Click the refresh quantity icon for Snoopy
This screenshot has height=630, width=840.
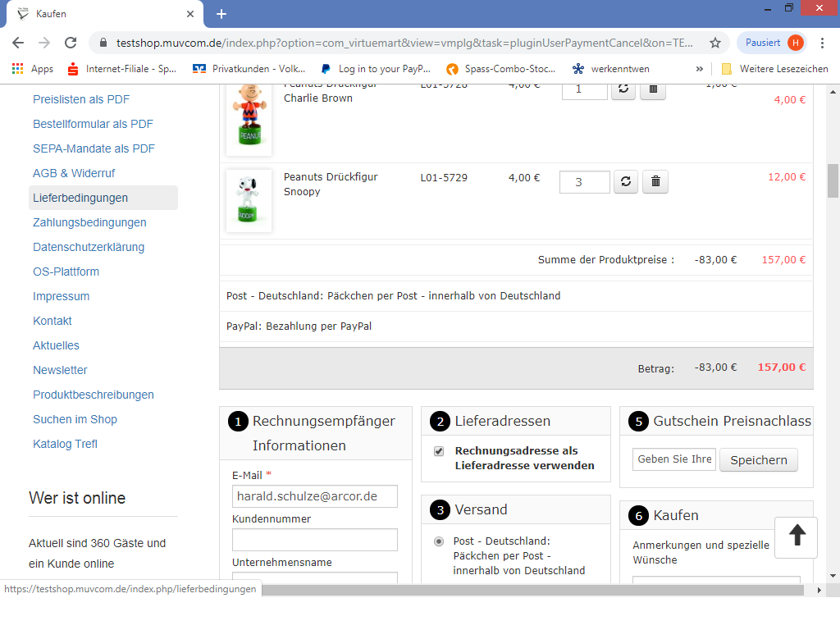pos(625,182)
